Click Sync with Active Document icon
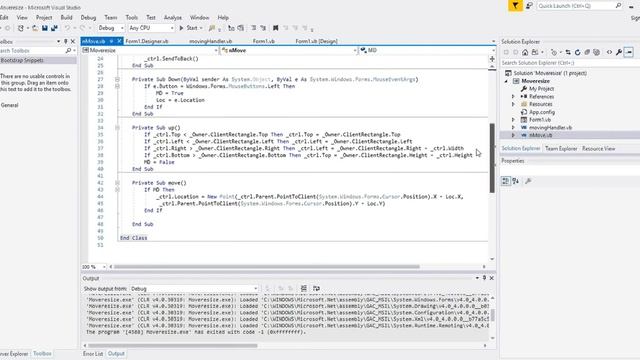 (x=568, y=52)
